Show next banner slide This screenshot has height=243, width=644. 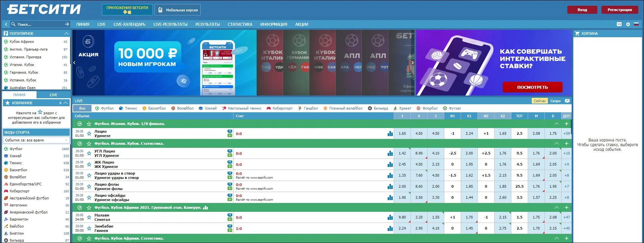(x=412, y=63)
